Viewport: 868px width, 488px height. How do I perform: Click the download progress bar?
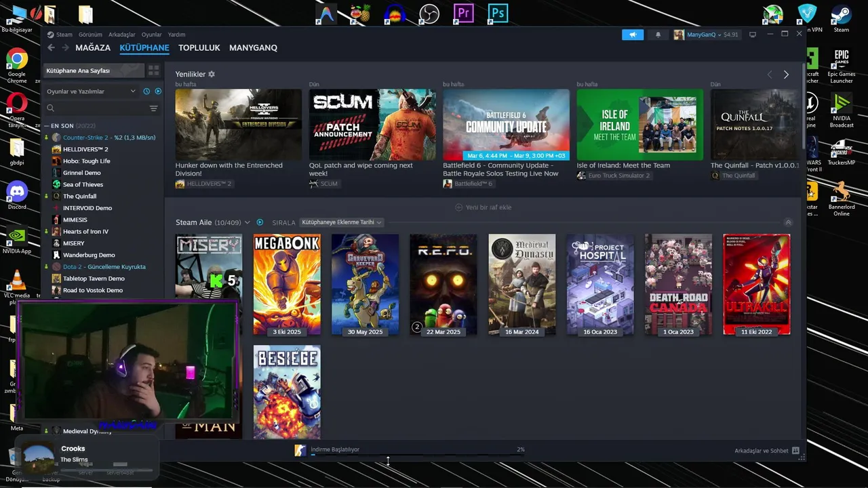[x=418, y=455]
